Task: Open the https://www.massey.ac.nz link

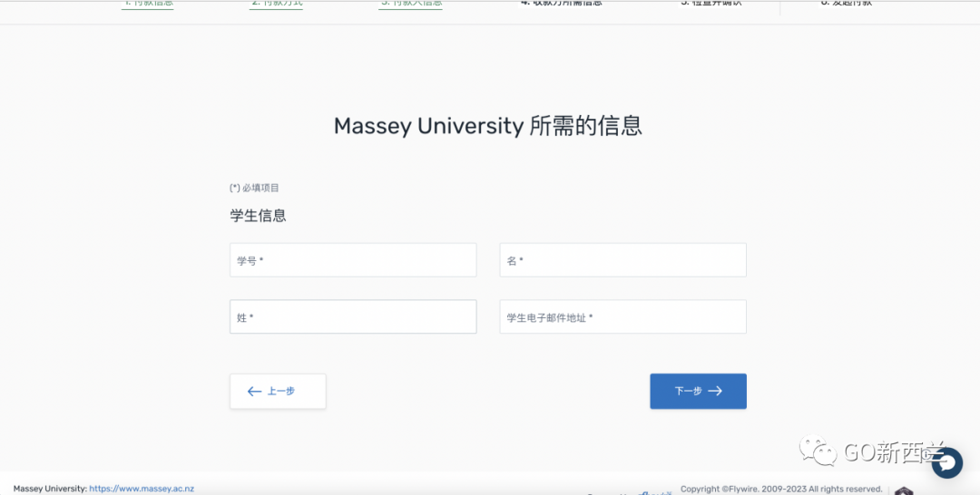Action: 142,489
